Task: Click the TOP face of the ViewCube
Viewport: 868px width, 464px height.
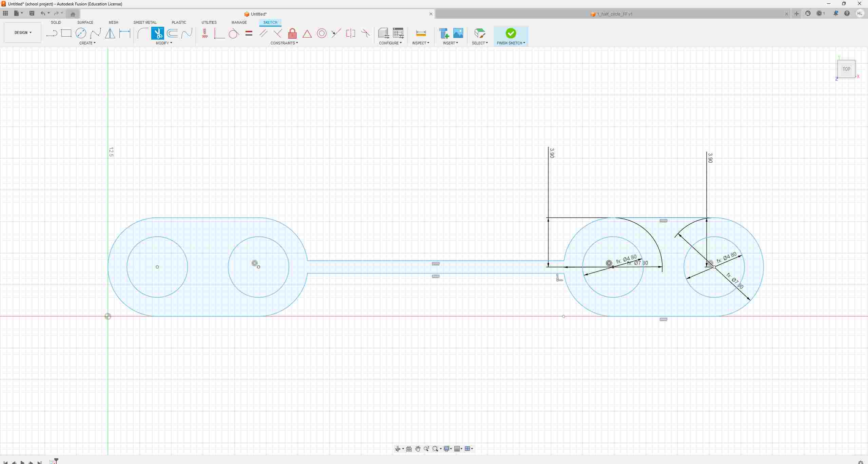Action: click(x=846, y=69)
